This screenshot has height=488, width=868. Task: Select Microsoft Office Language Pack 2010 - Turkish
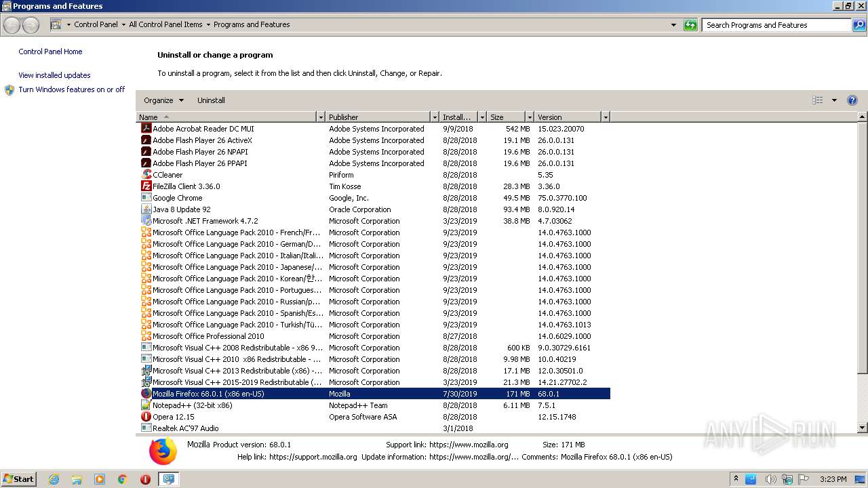pyautogui.click(x=374, y=325)
